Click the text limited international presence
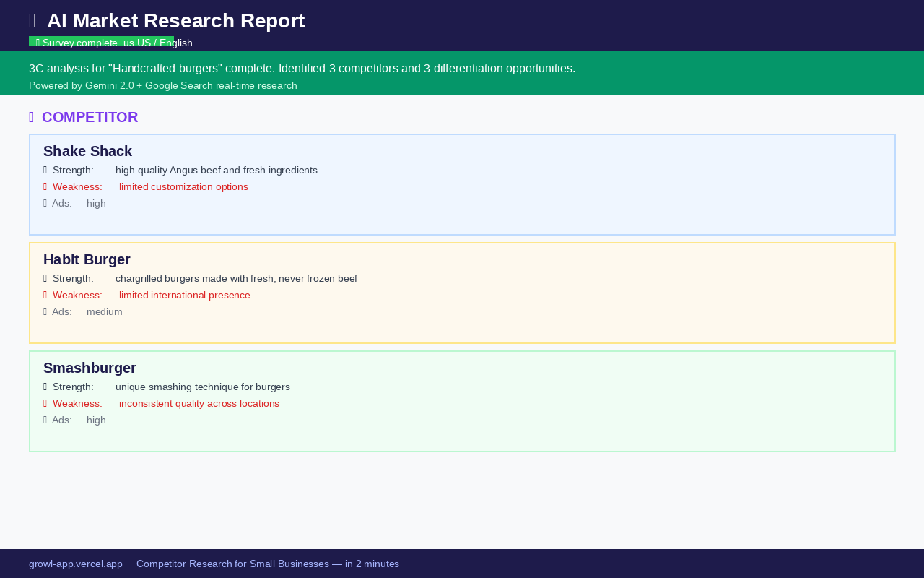 pyautogui.click(x=185, y=296)
